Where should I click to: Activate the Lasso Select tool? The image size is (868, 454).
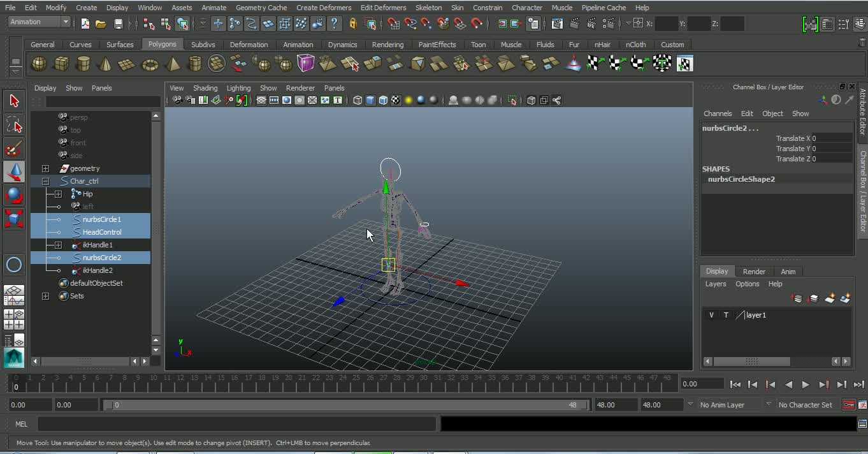point(14,124)
